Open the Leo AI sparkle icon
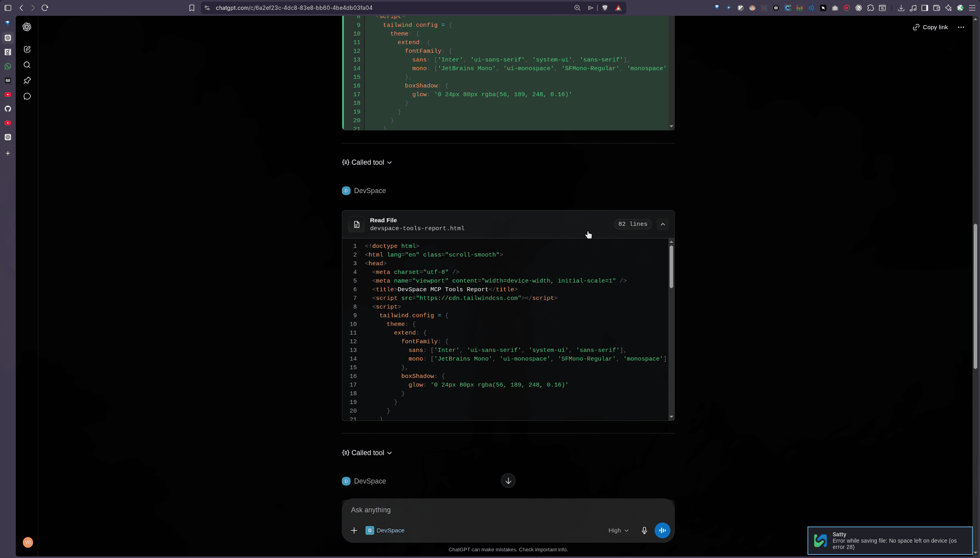 [948, 8]
